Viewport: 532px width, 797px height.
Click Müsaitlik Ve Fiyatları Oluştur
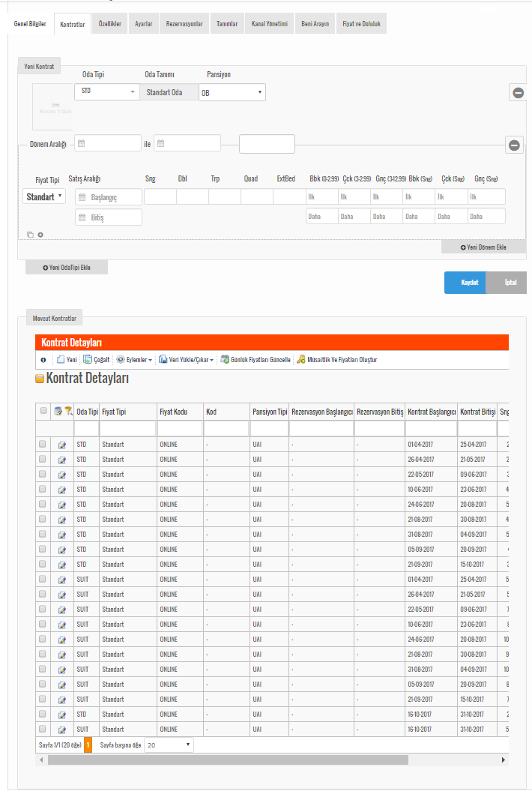(337, 360)
